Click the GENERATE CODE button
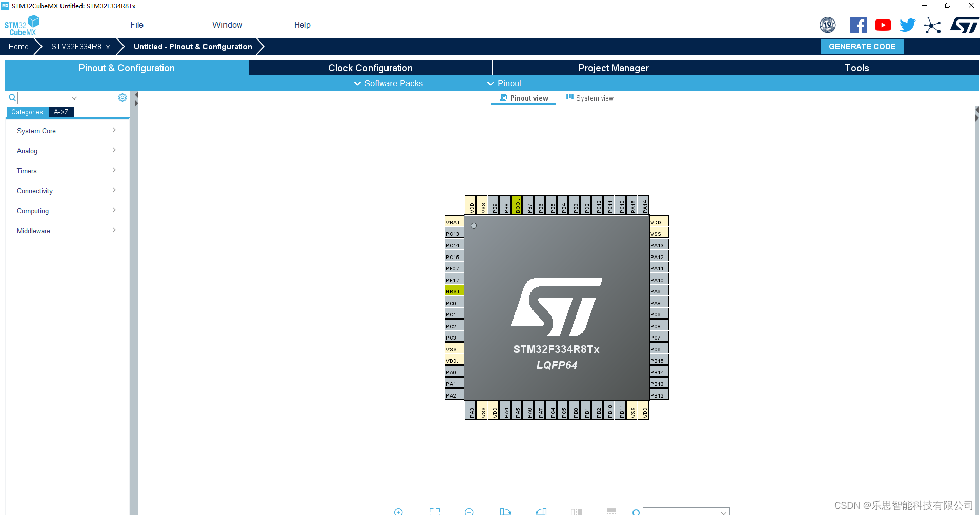Viewport: 980px width, 515px height. (x=862, y=46)
